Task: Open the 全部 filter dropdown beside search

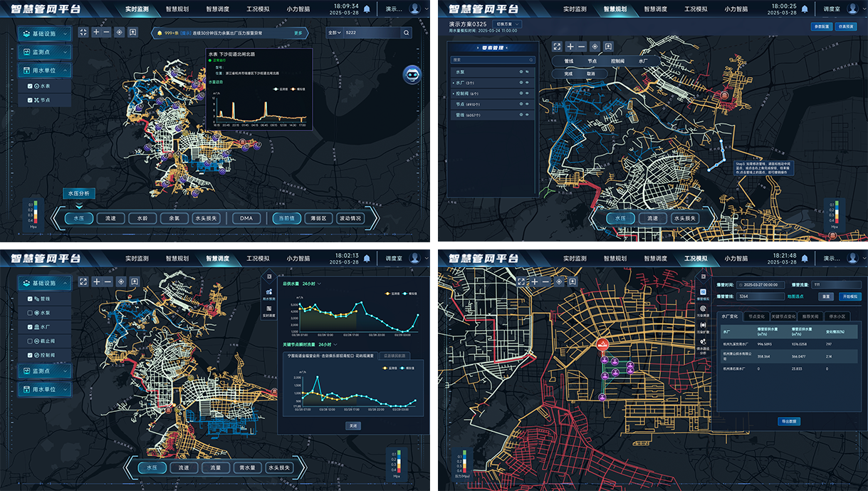Action: point(334,33)
